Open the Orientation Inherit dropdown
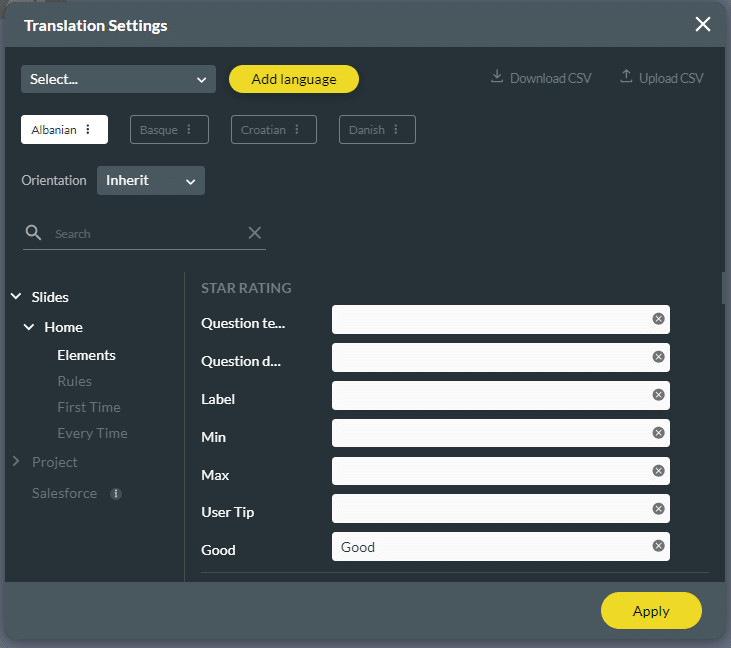 pyautogui.click(x=151, y=181)
